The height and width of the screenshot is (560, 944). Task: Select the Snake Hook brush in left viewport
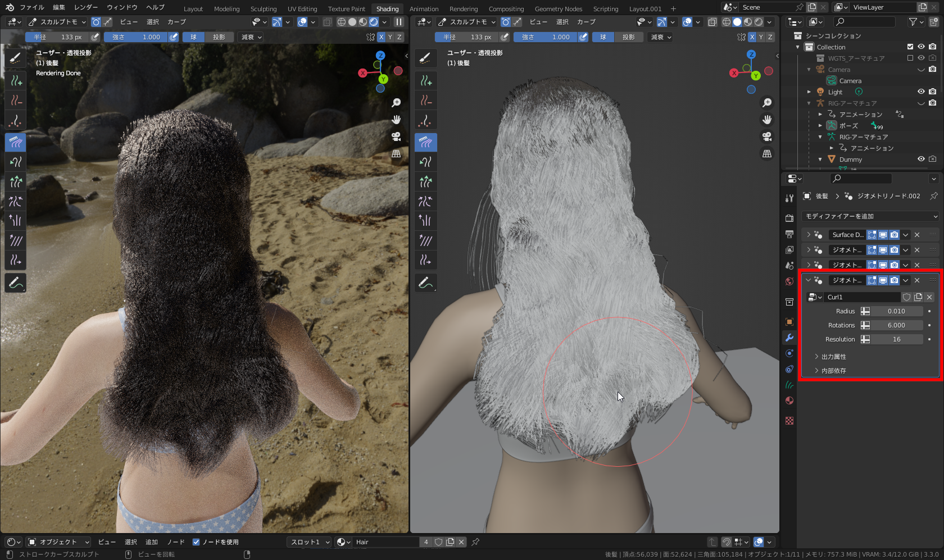16,162
